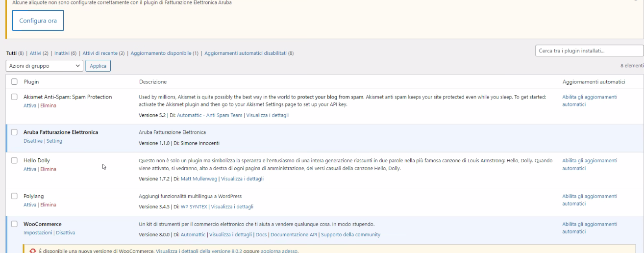The width and height of the screenshot is (644, 253).
Task: Open WooCommerce Impostazioni link
Action: (x=38, y=233)
